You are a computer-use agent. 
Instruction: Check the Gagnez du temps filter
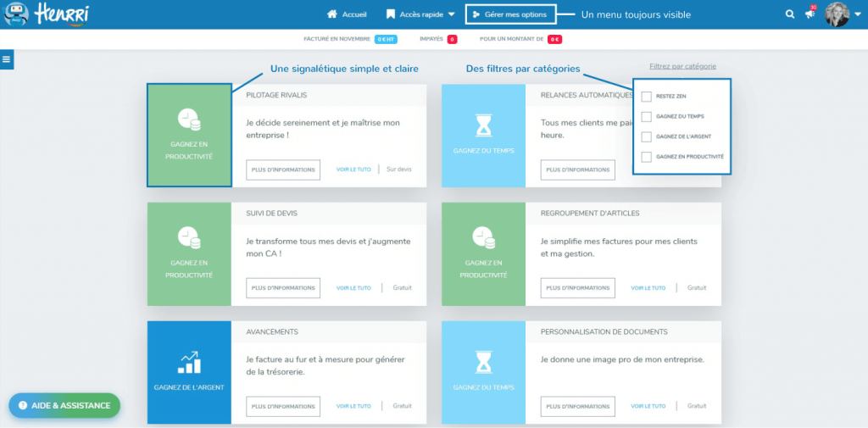coord(646,116)
